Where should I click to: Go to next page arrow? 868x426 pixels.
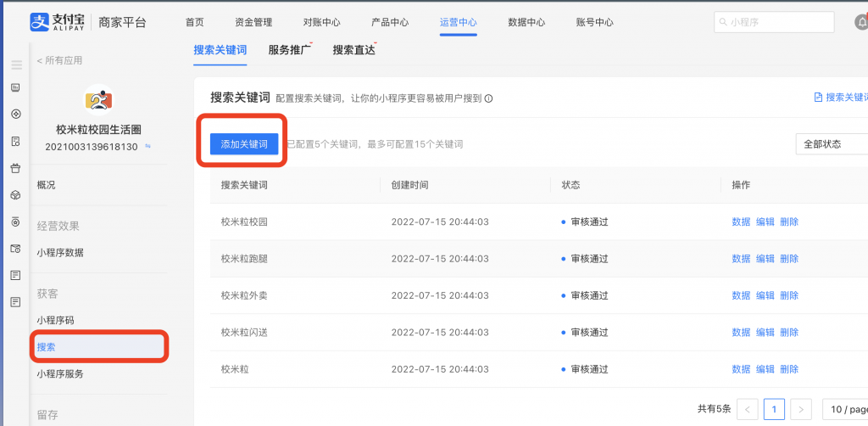(x=801, y=409)
